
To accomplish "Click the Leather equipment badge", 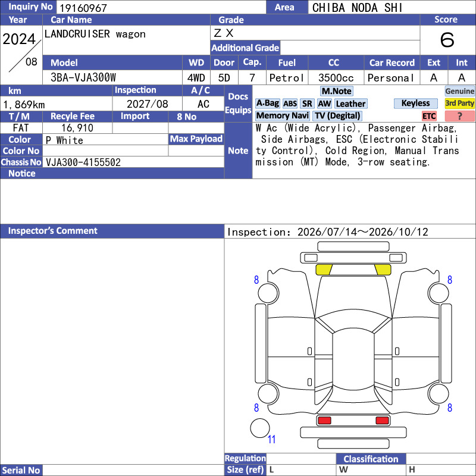I will click(x=351, y=104).
